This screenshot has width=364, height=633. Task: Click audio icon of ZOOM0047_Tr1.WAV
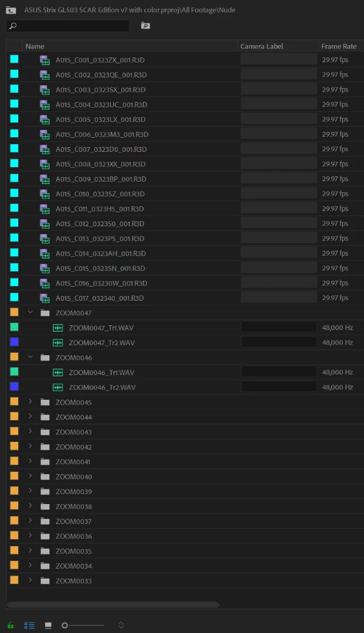coord(57,328)
